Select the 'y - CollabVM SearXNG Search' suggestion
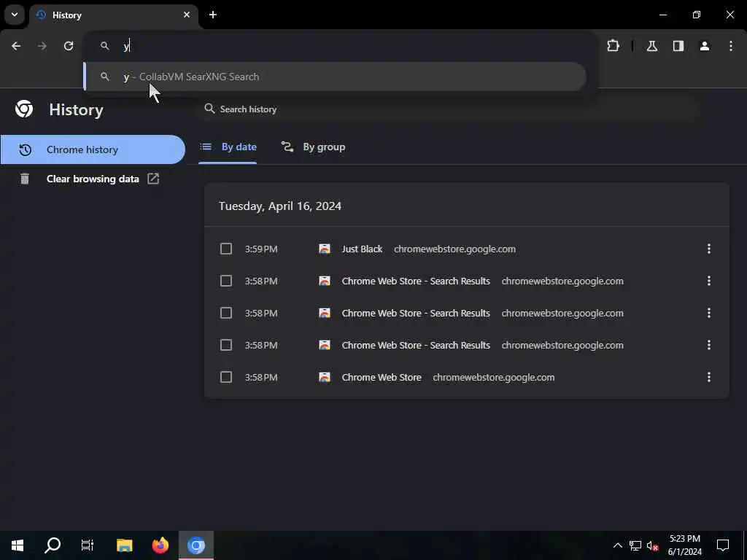The width and height of the screenshot is (747, 560). pyautogui.click(x=334, y=77)
